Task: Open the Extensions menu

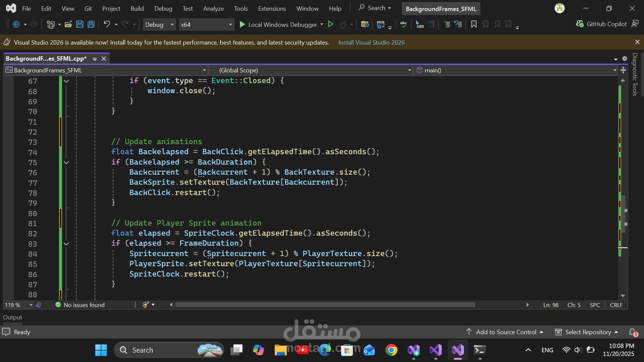Action: [272, 8]
